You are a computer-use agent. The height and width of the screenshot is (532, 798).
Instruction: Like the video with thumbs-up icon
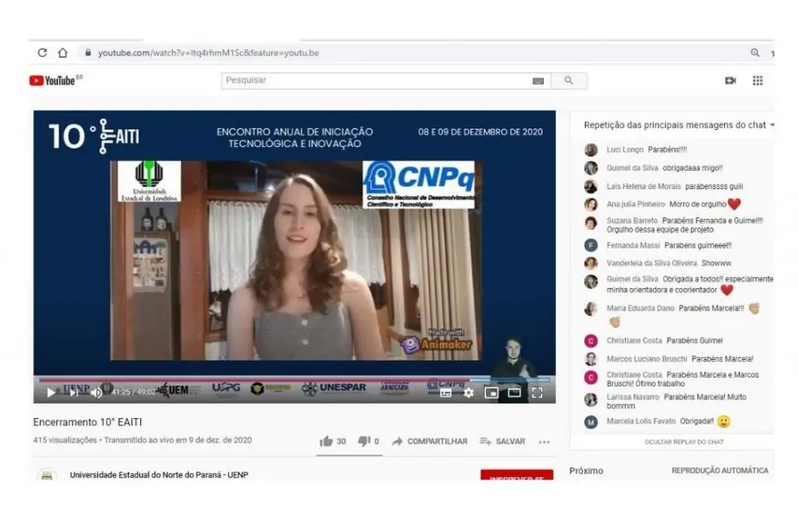327,441
